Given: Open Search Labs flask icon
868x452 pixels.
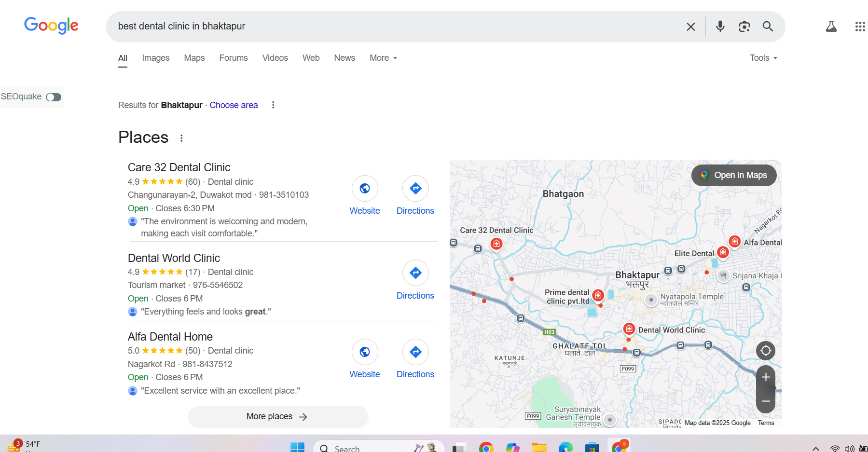Looking at the screenshot, I should point(831,27).
